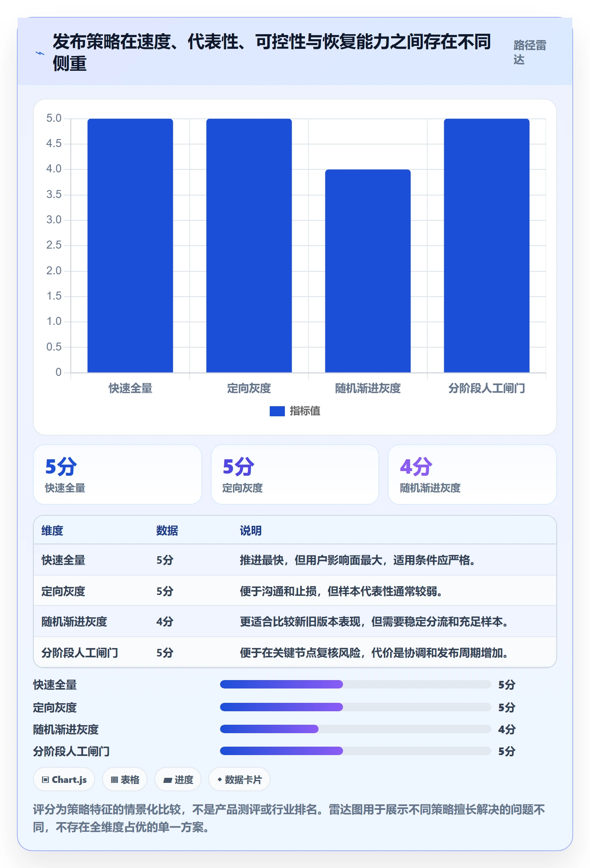Click the 随机渐进灰度 bar in chart
Viewport: 590px width, 868px height.
[x=368, y=271]
